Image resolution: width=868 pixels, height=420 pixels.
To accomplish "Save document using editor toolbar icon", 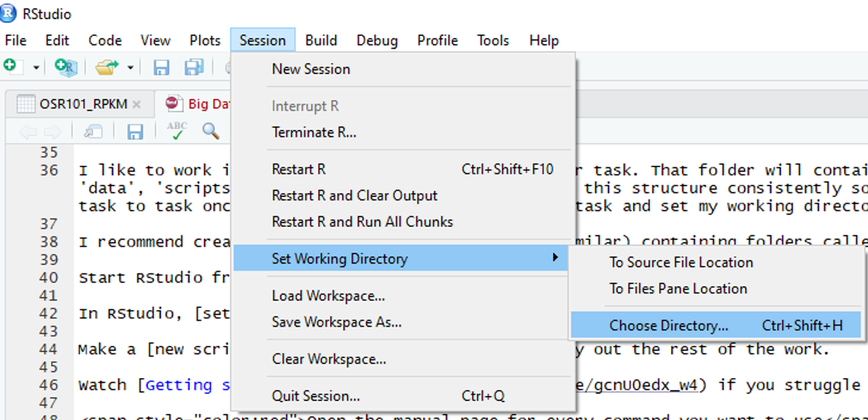I will pos(135,132).
